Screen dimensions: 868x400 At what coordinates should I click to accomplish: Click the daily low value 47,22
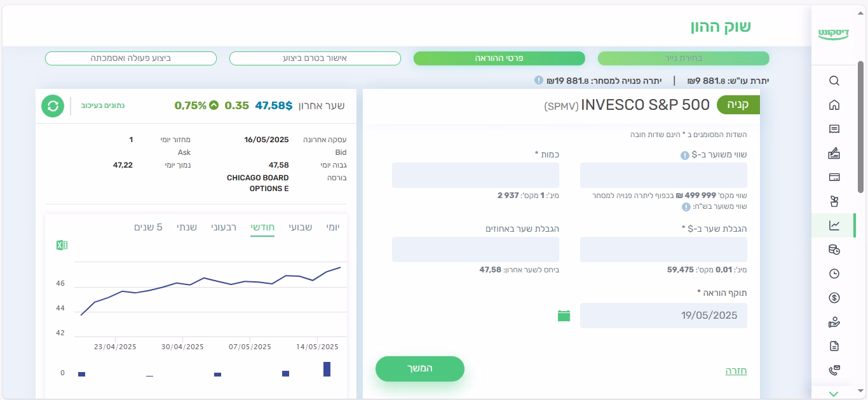123,165
